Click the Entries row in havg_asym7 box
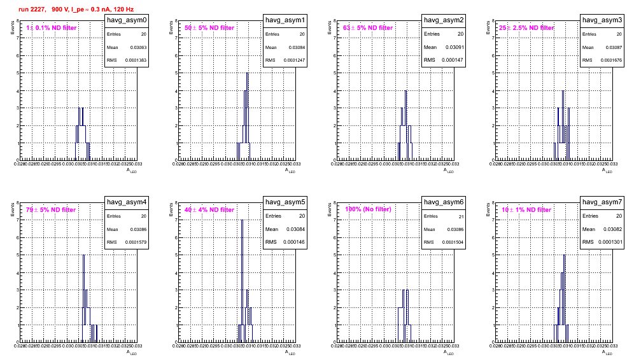634x364 pixels. [602, 216]
